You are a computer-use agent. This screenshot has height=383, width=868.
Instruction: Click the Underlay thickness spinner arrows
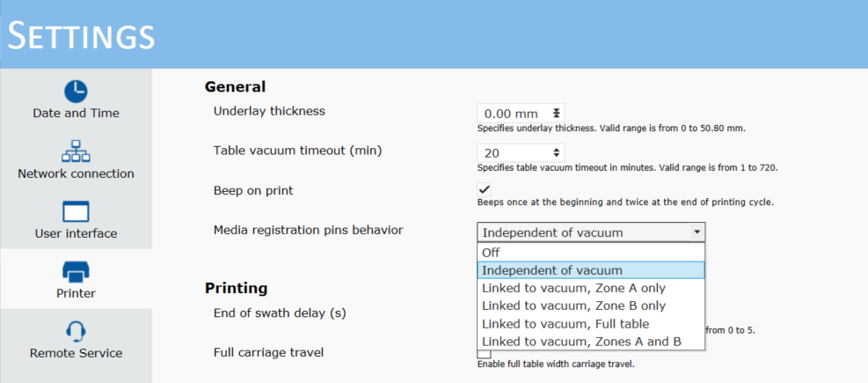coord(557,114)
